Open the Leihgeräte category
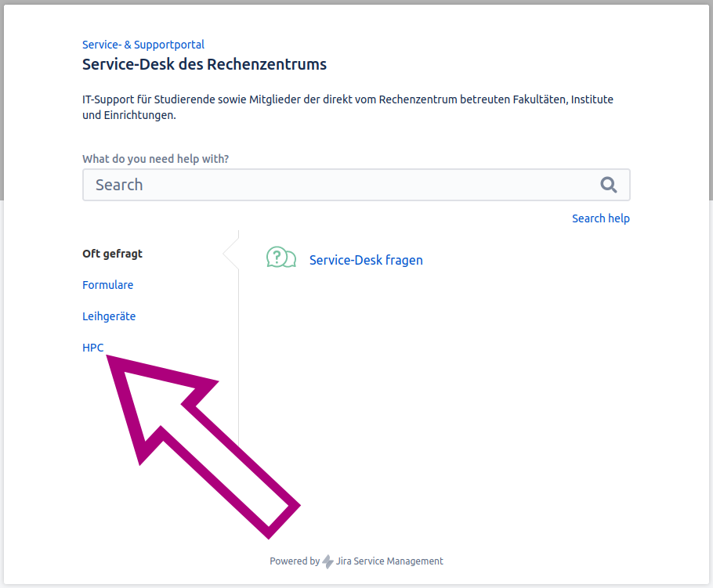This screenshot has width=713, height=588. tap(109, 316)
